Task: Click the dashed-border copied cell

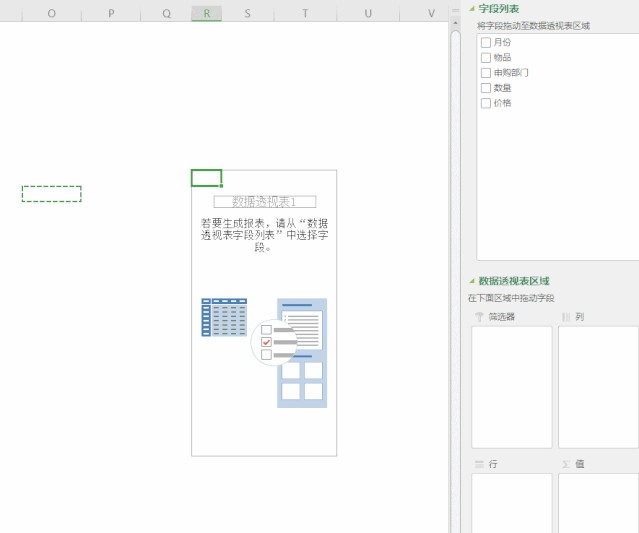Action: point(52,193)
